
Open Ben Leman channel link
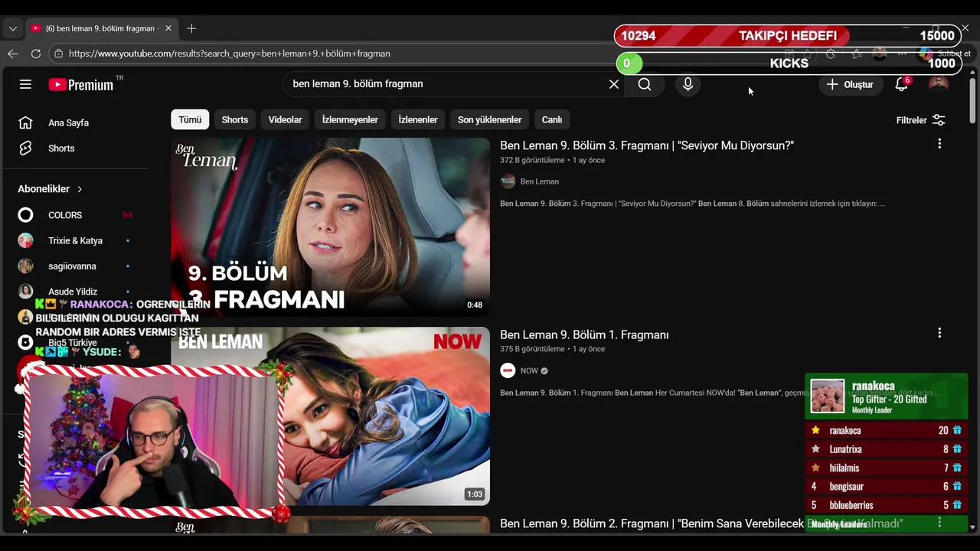[x=540, y=181]
